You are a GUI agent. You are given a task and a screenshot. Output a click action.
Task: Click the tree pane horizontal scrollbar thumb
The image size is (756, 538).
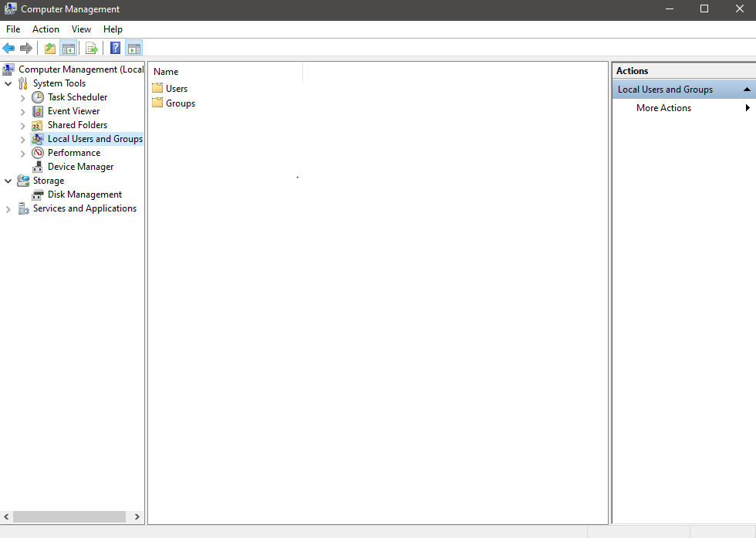click(x=69, y=516)
